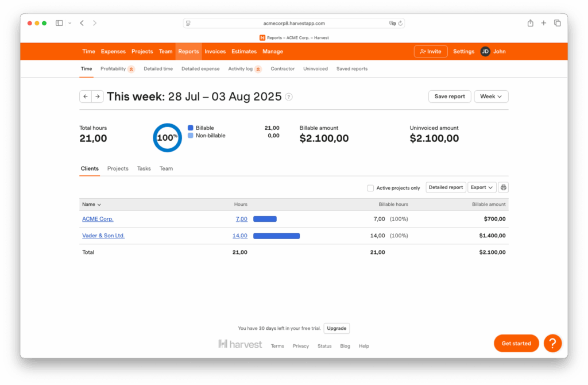
Task: Switch to the Projects breakdown tab
Action: click(118, 168)
